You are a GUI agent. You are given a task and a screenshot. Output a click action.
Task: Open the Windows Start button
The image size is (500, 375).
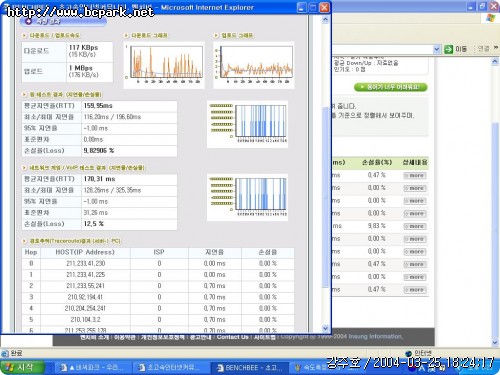[22, 367]
